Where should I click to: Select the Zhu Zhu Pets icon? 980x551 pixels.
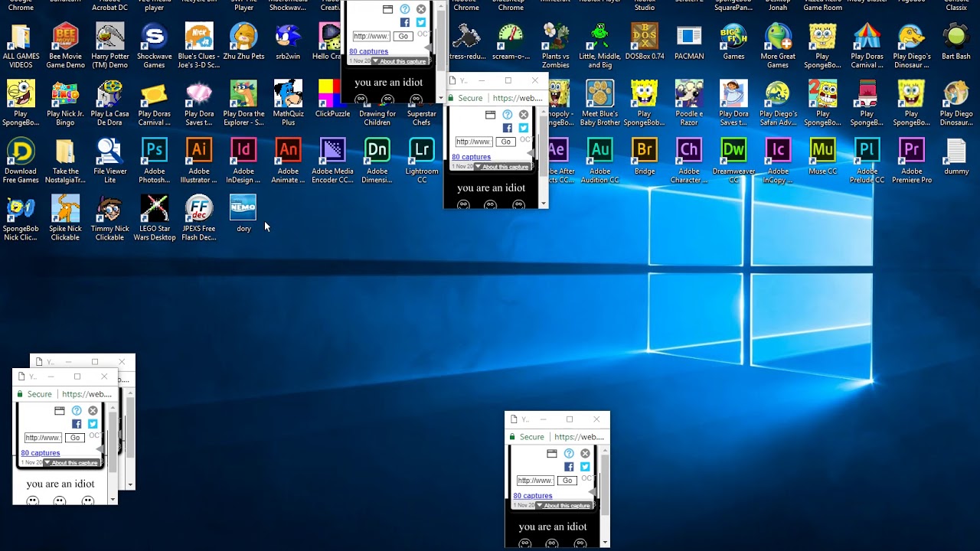[243, 42]
